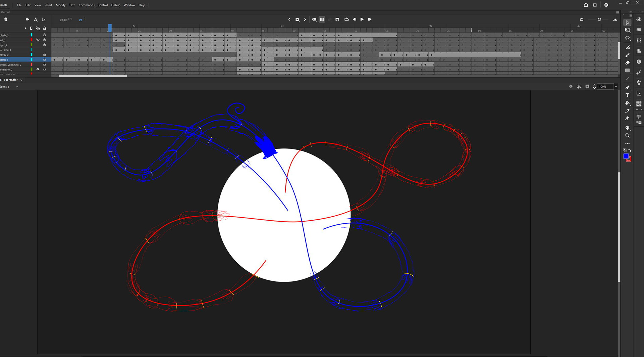Open the Commands menu

click(x=87, y=5)
